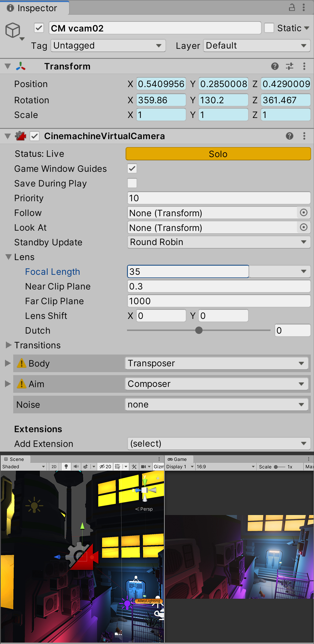
Task: Toggle scene lighting bulb icon
Action: pos(66,467)
